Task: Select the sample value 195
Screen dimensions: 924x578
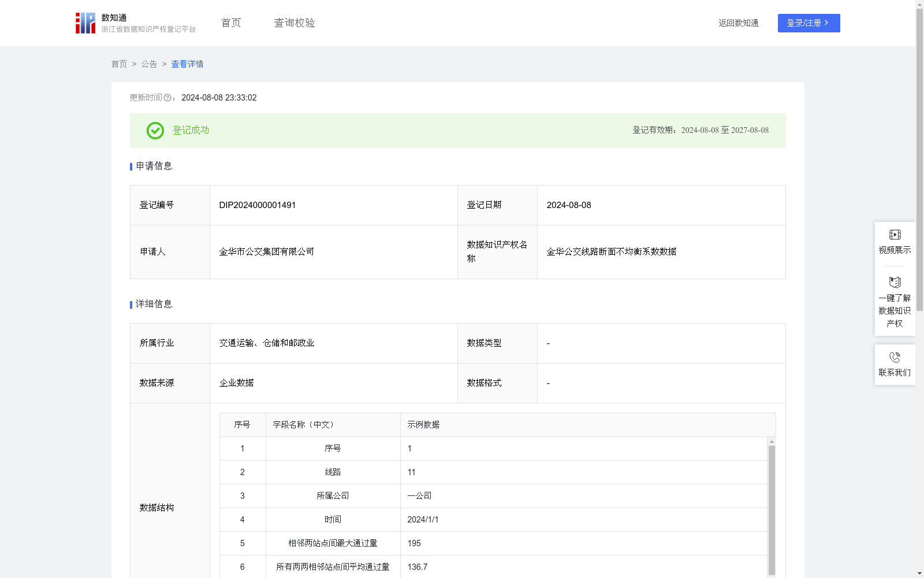Action: pos(414,543)
